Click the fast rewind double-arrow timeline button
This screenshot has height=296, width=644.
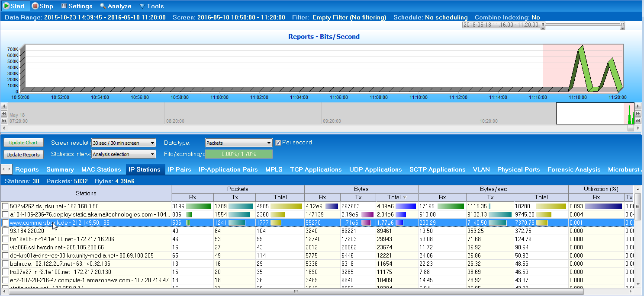click(x=4, y=113)
